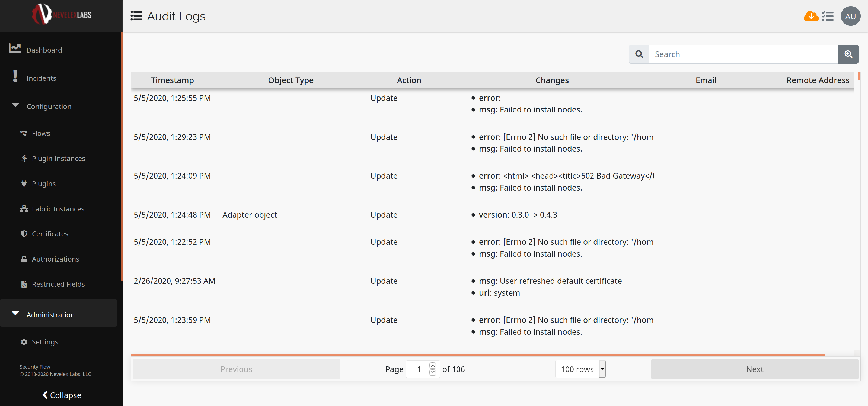Click the orange horizontal table scrollbar

[477, 355]
